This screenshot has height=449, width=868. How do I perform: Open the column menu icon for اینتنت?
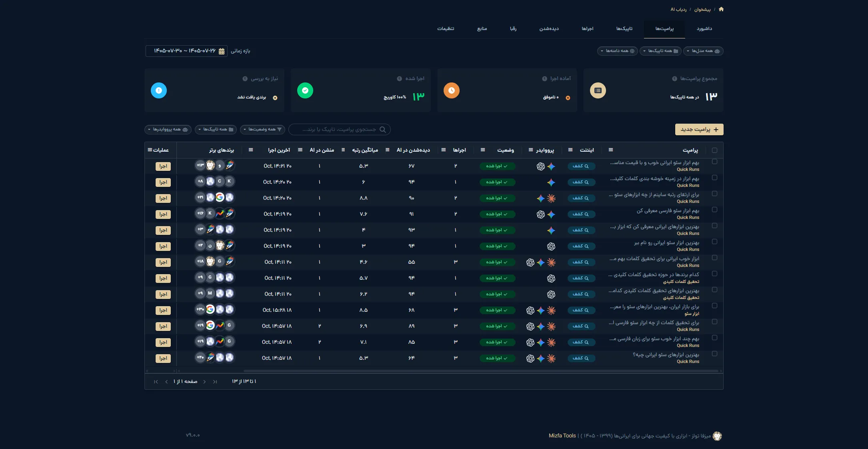[x=570, y=150]
